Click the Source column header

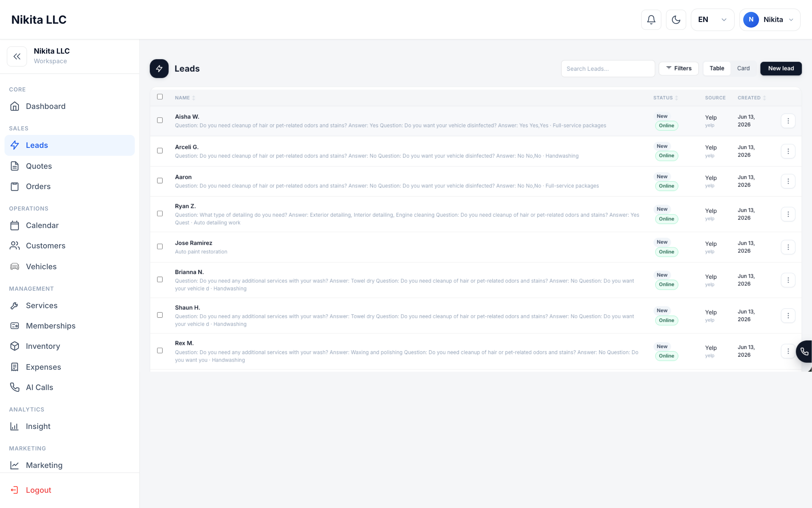pyautogui.click(x=715, y=98)
